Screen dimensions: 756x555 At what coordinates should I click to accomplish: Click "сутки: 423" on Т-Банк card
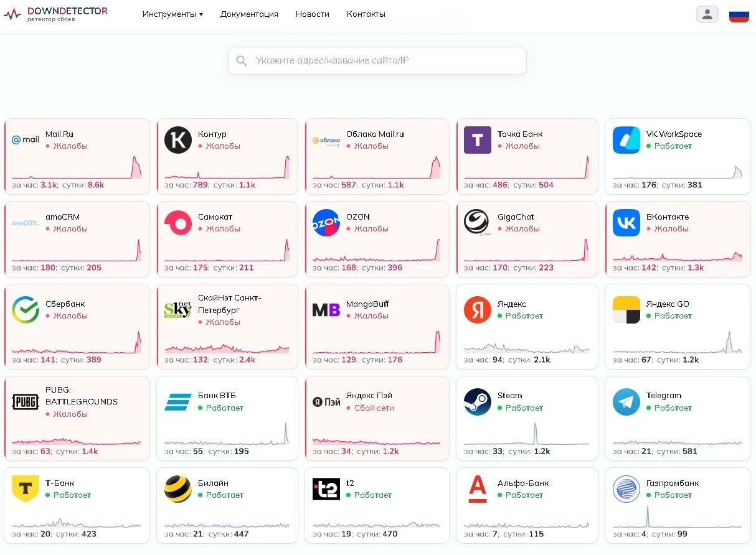coord(76,534)
